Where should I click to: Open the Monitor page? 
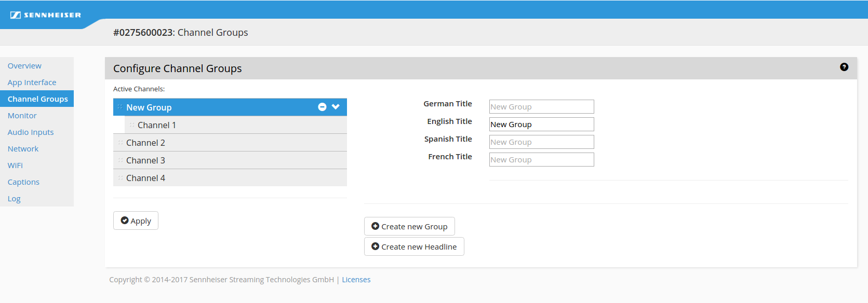tap(22, 116)
